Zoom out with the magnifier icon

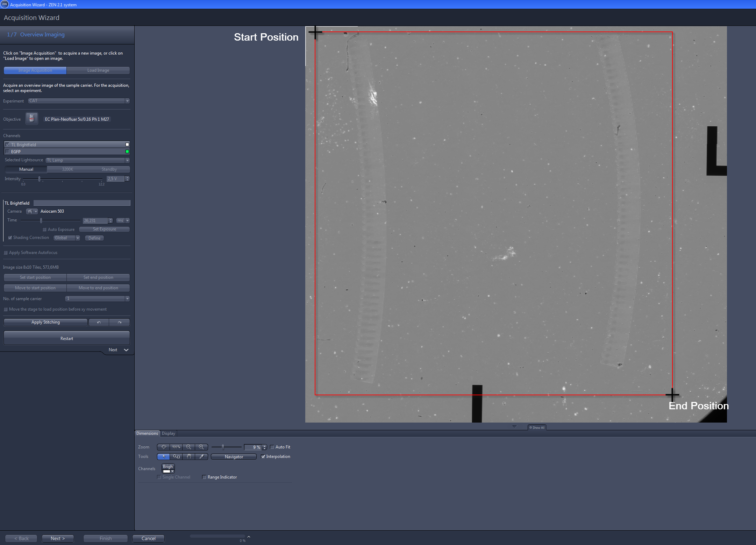(188, 447)
